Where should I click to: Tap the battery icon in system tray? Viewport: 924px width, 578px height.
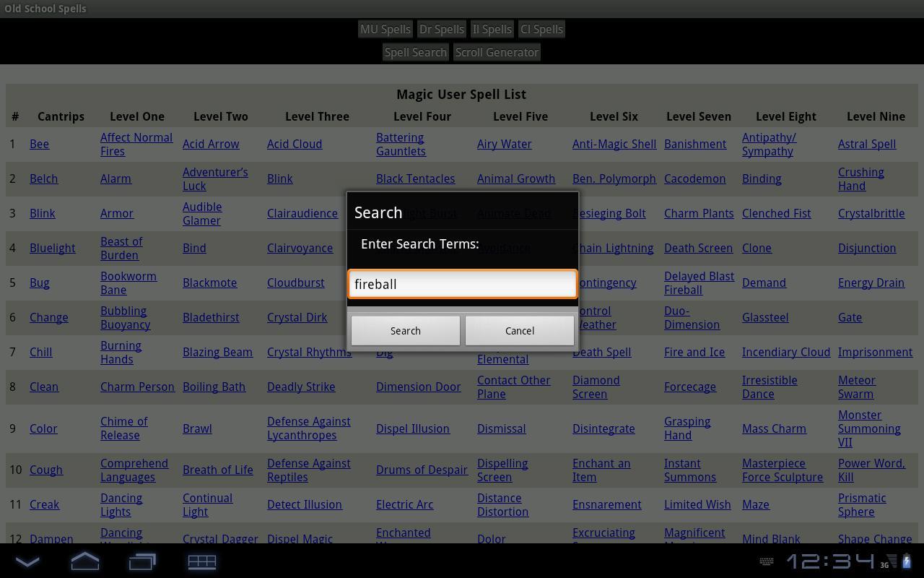click(906, 561)
